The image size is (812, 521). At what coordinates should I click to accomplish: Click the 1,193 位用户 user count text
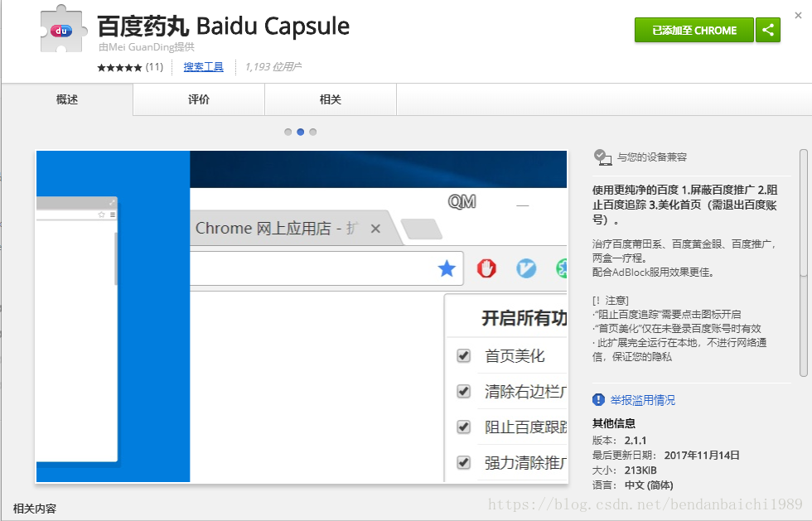point(273,67)
